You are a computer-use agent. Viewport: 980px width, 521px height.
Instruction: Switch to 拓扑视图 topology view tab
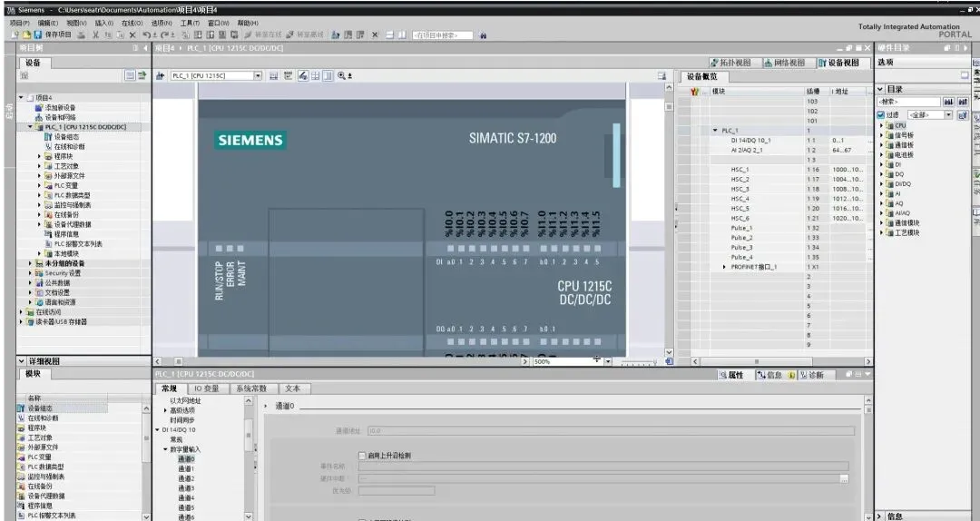tap(730, 64)
